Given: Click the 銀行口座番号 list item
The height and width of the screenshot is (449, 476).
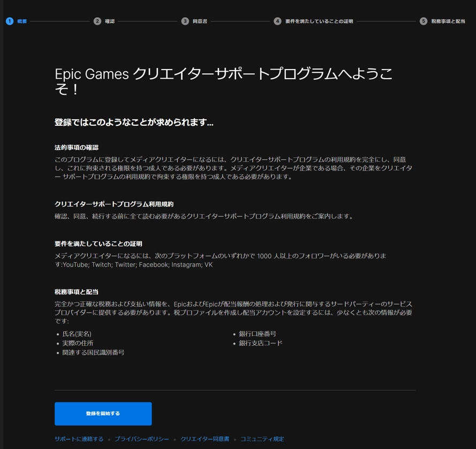Looking at the screenshot, I should [258, 334].
